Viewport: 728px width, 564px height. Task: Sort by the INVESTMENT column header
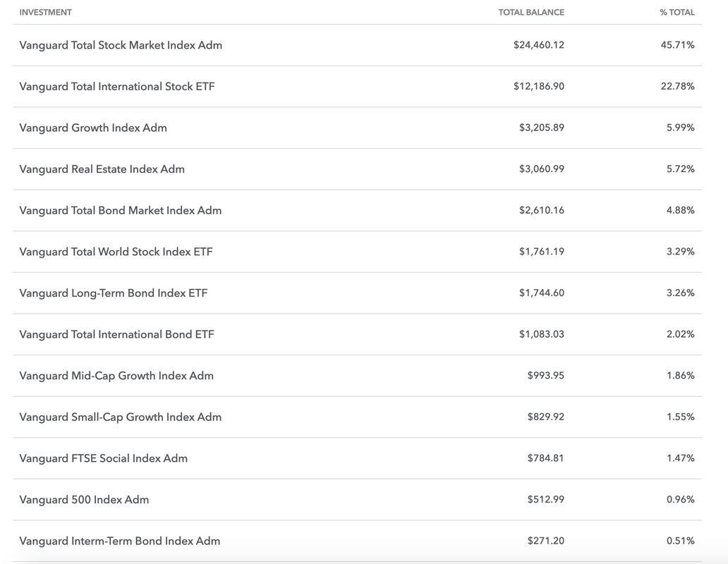45,13
